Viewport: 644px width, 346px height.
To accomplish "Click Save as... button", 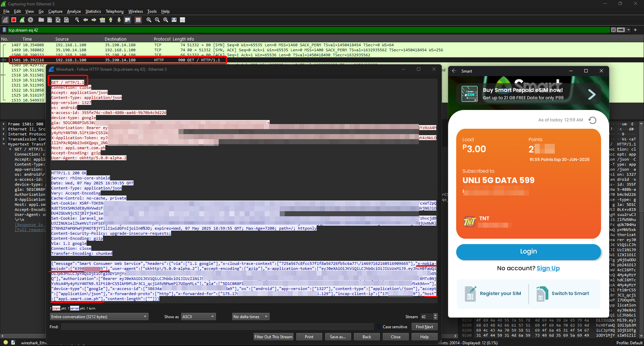I will pyautogui.click(x=338, y=337).
